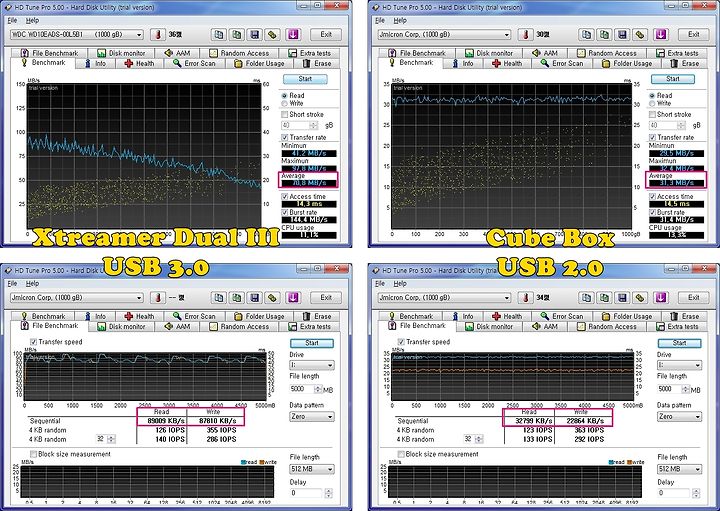This screenshot has width=720, height=511.
Task: Adjust 4 KB random 32 stepper, USB 3.0 window
Action: click(111, 440)
